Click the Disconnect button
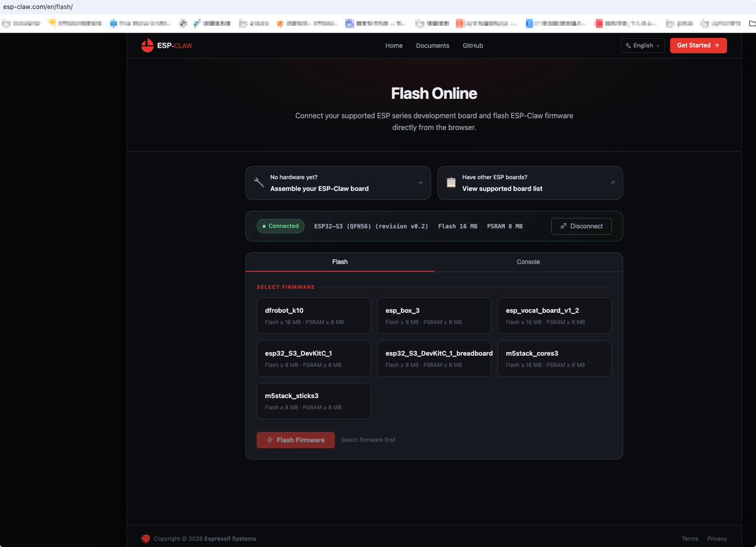The width and height of the screenshot is (756, 547). (x=581, y=226)
